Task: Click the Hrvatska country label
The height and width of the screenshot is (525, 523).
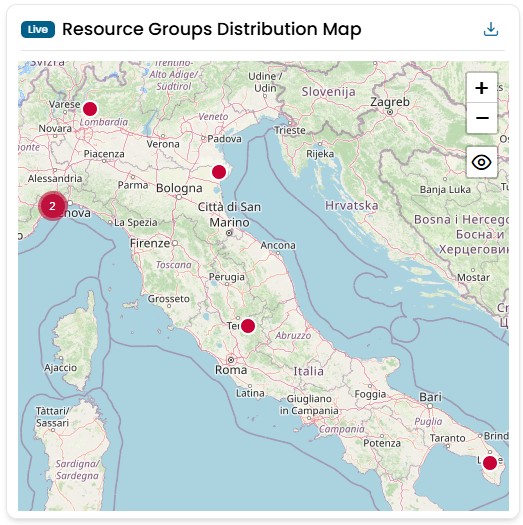Action: [352, 205]
